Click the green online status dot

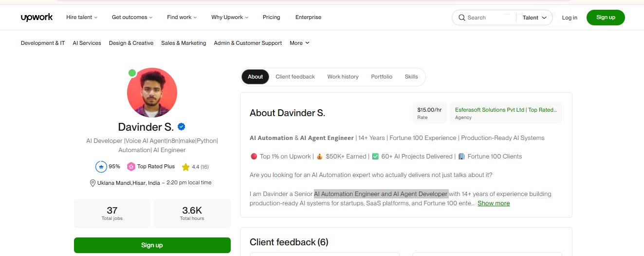[x=132, y=73]
